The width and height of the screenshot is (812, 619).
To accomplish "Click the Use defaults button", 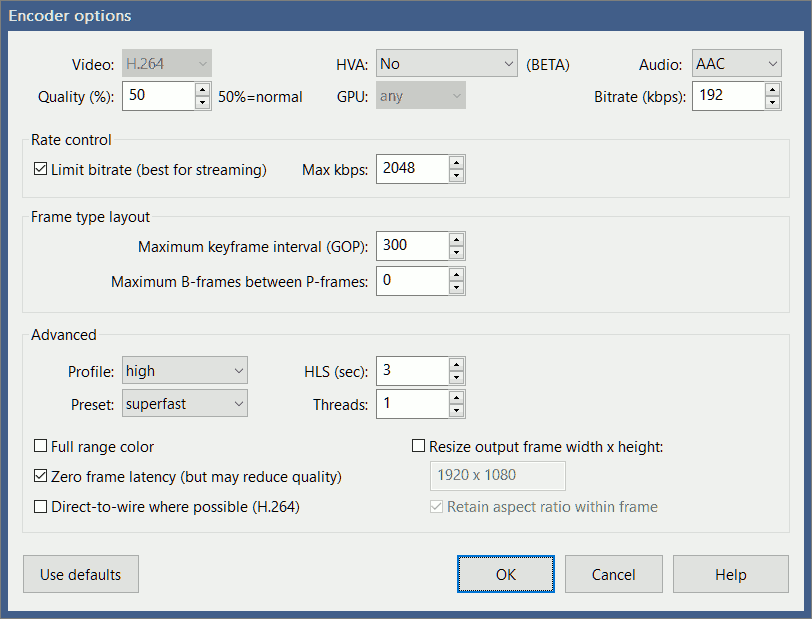I will pos(81,575).
